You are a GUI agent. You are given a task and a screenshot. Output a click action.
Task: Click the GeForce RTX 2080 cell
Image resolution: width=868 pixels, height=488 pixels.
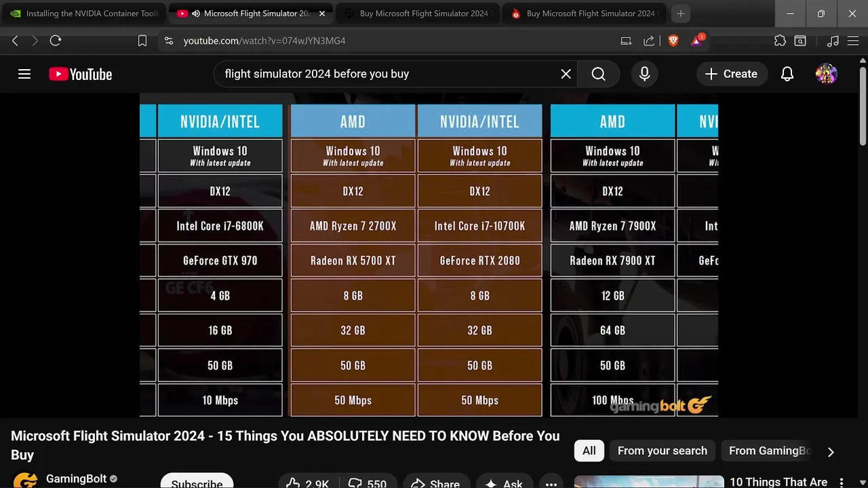coord(479,261)
